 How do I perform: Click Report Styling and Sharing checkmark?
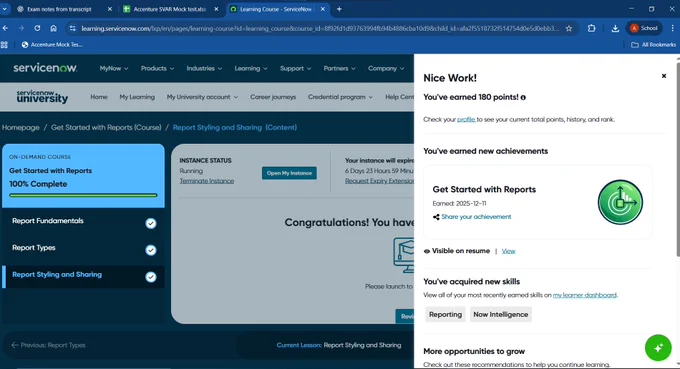click(x=150, y=277)
